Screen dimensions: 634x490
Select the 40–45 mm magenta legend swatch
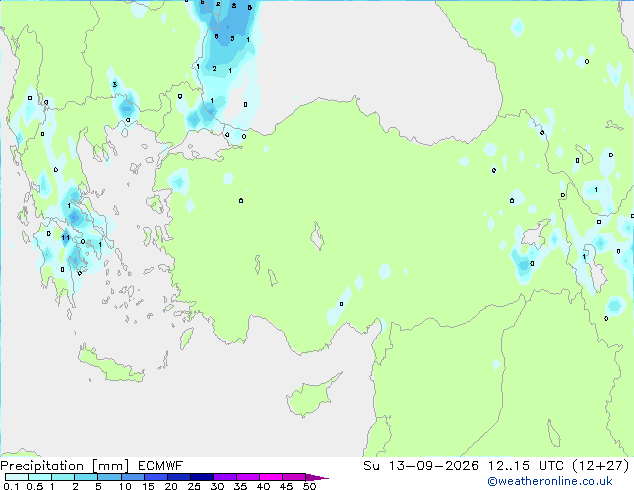[x=271, y=477]
